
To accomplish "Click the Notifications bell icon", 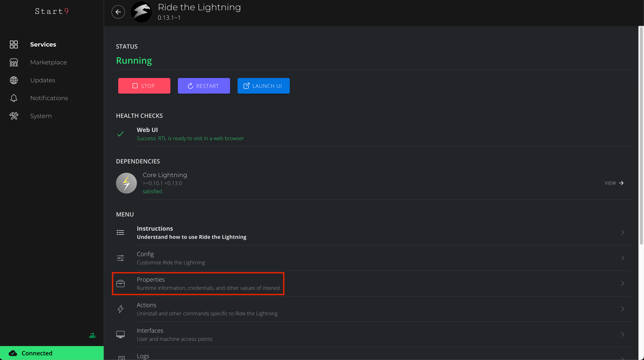I will (x=14, y=98).
